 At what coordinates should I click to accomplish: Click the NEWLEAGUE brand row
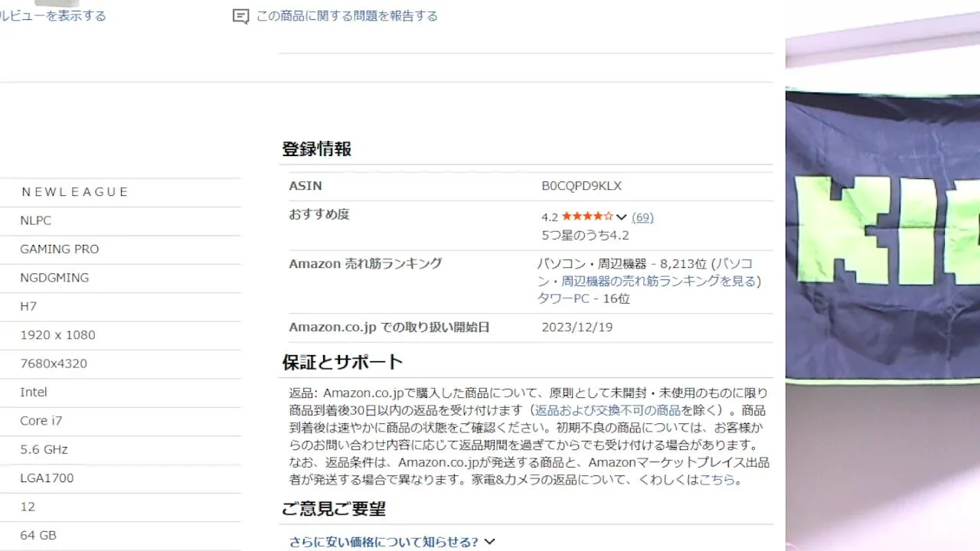(75, 192)
